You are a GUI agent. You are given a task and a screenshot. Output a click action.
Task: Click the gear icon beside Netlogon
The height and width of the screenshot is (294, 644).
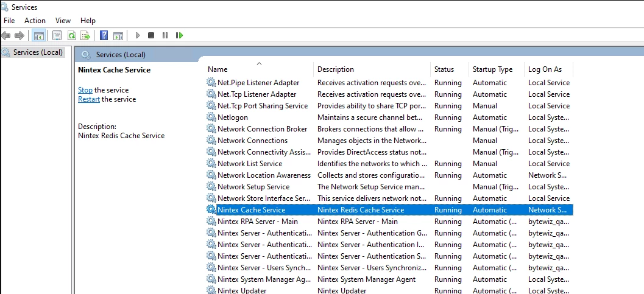click(211, 117)
